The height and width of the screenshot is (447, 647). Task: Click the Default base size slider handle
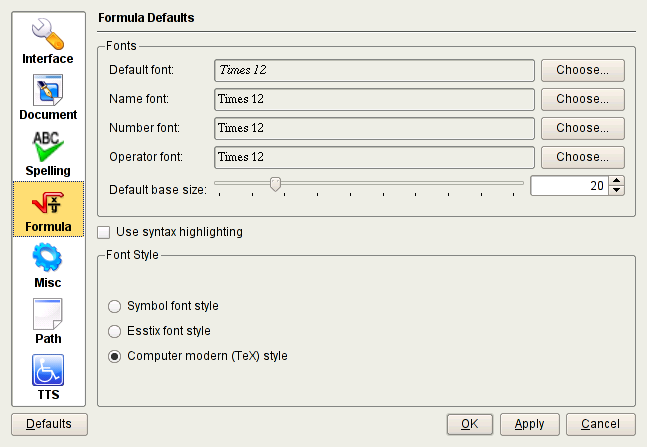(275, 184)
